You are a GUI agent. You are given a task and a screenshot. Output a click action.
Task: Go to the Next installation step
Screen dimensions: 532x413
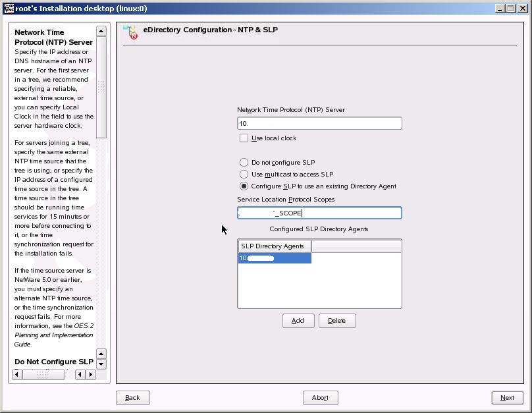[x=507, y=398]
